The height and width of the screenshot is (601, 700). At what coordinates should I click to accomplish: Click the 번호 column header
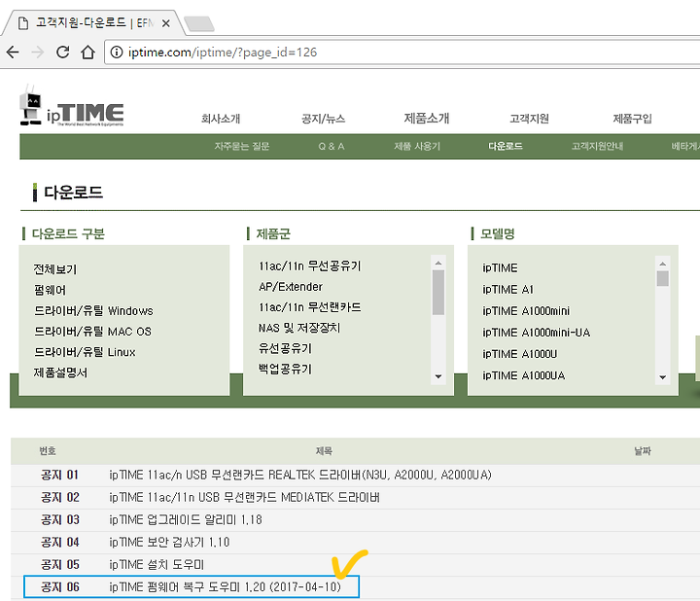point(48,451)
